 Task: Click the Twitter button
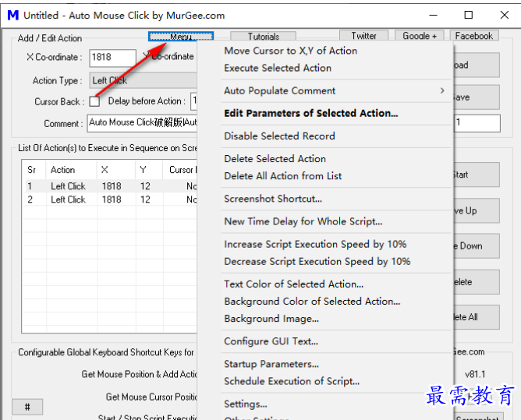coord(363,36)
